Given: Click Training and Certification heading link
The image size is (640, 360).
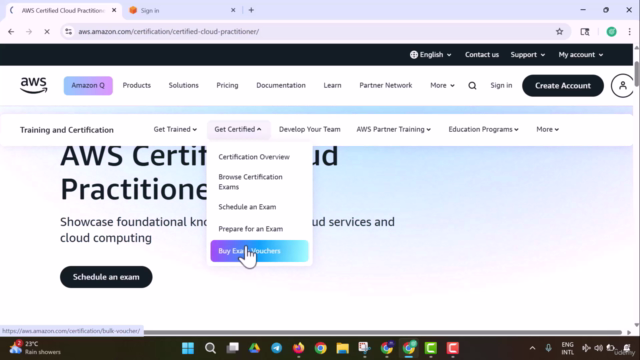Looking at the screenshot, I should [67, 130].
